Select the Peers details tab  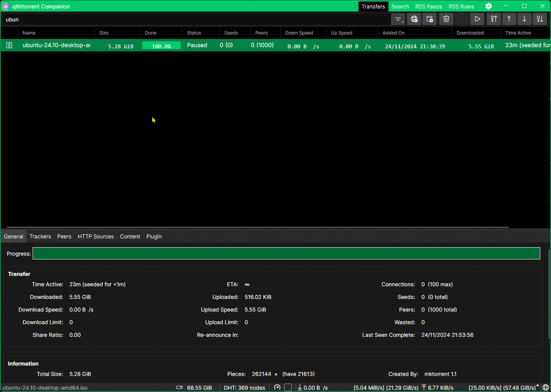pyautogui.click(x=64, y=236)
